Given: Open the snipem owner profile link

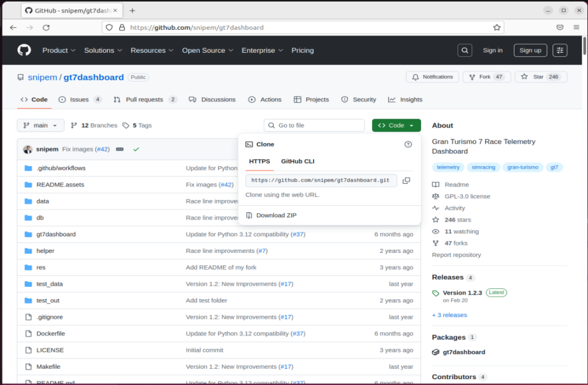Looking at the screenshot, I should 42,78.
